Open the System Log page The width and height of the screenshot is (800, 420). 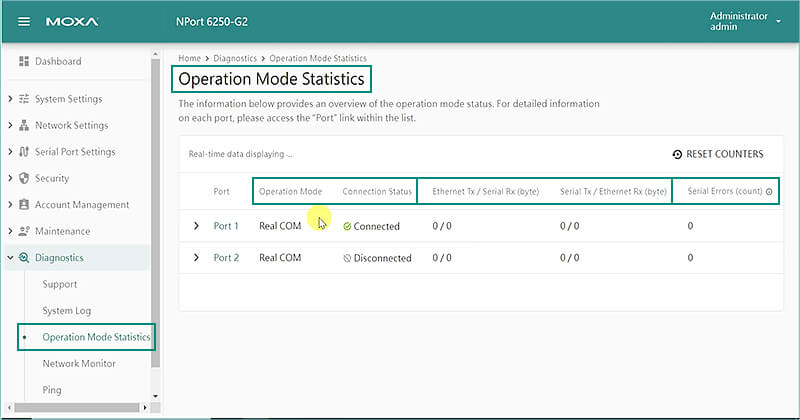(66, 311)
